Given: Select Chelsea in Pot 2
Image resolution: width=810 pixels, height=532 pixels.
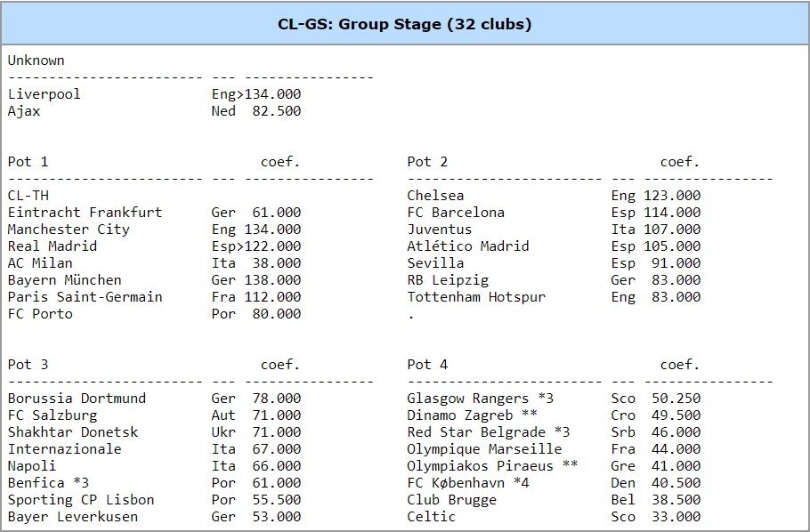Looking at the screenshot, I should 435,195.
